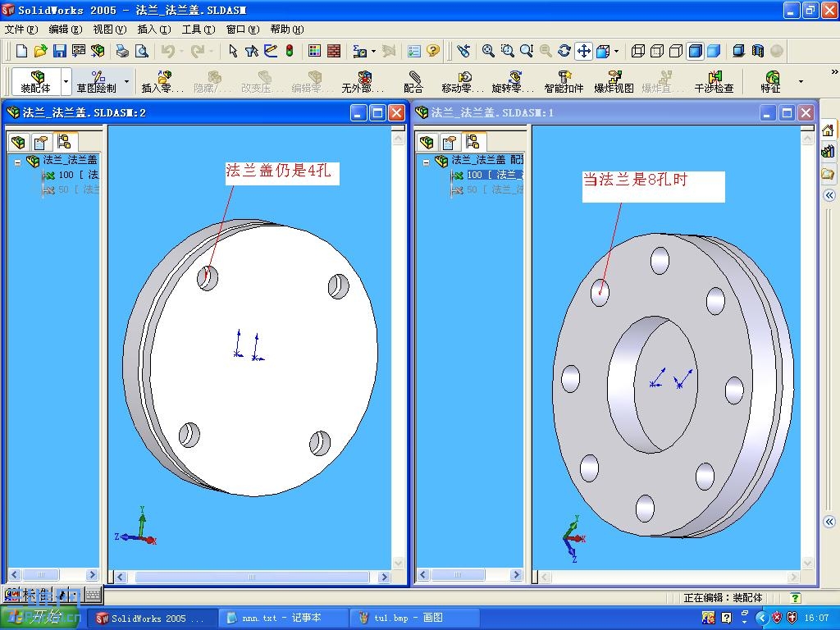Click the Previous View icon
Viewport: 840px width, 630px height.
pos(463,51)
